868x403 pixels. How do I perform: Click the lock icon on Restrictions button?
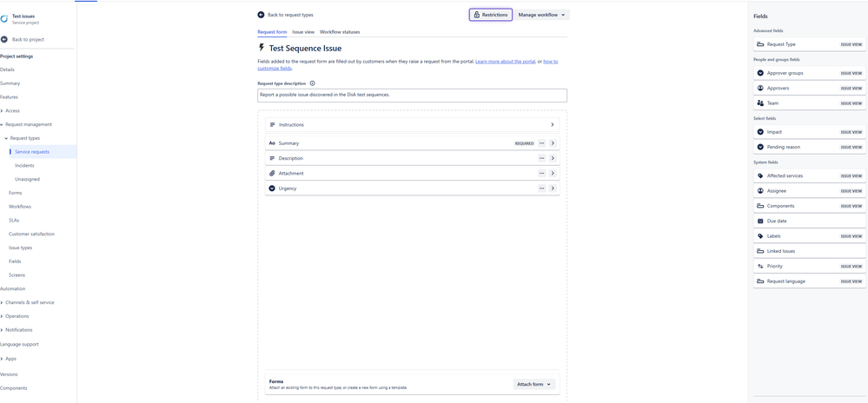coord(477,15)
